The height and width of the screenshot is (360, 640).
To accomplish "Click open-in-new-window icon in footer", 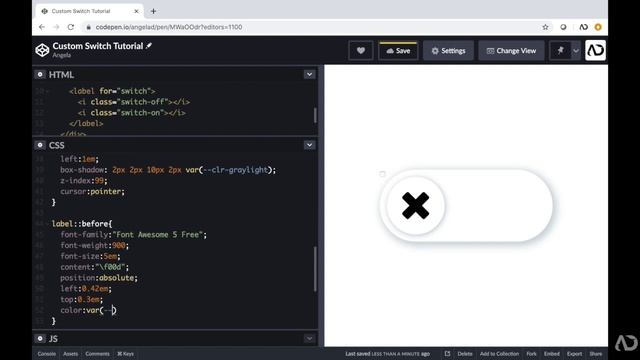I will (447, 354).
